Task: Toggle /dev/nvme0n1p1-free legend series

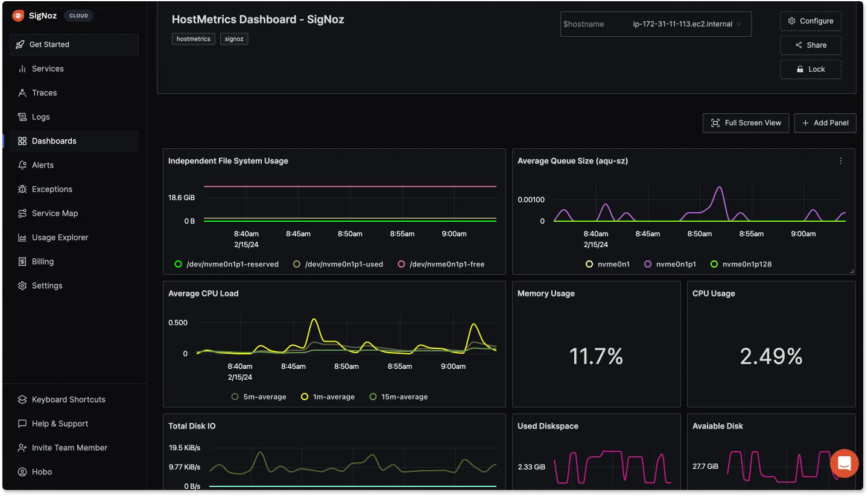Action: [441, 264]
